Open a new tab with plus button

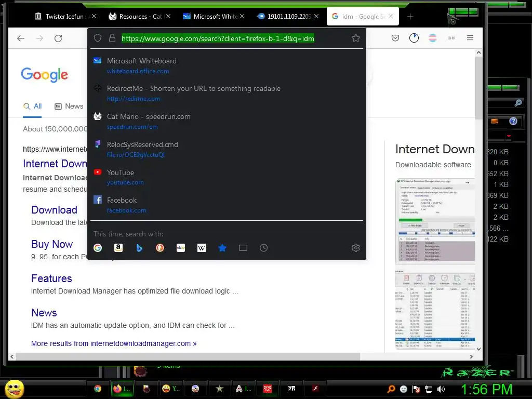410,16
